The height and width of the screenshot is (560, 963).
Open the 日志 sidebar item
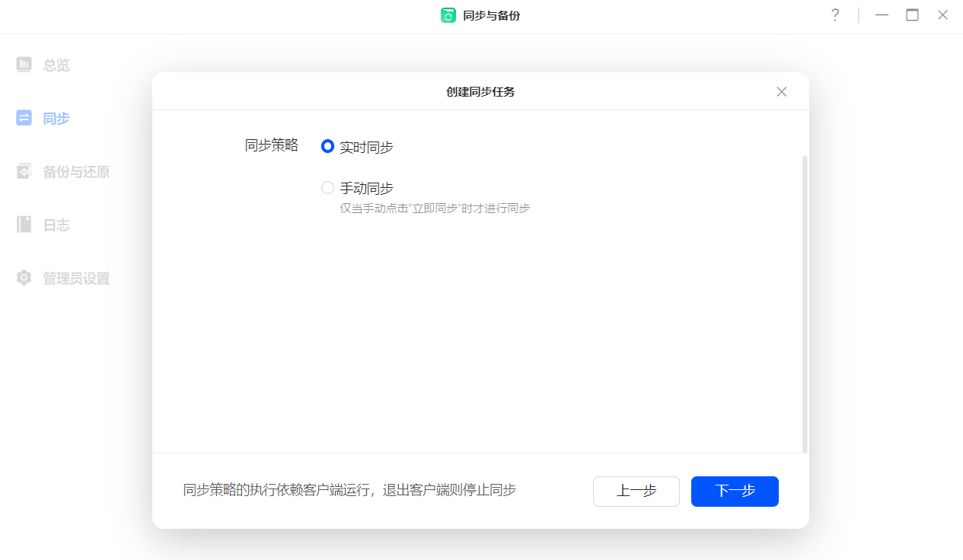(x=56, y=224)
